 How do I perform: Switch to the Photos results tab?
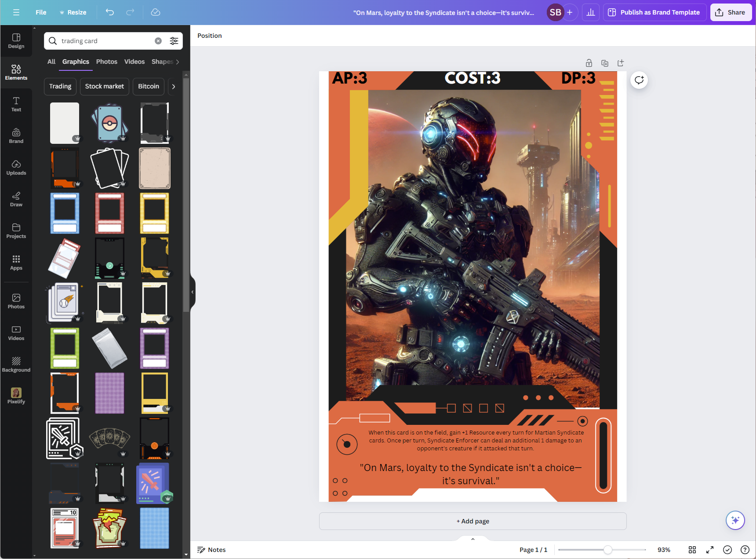107,62
